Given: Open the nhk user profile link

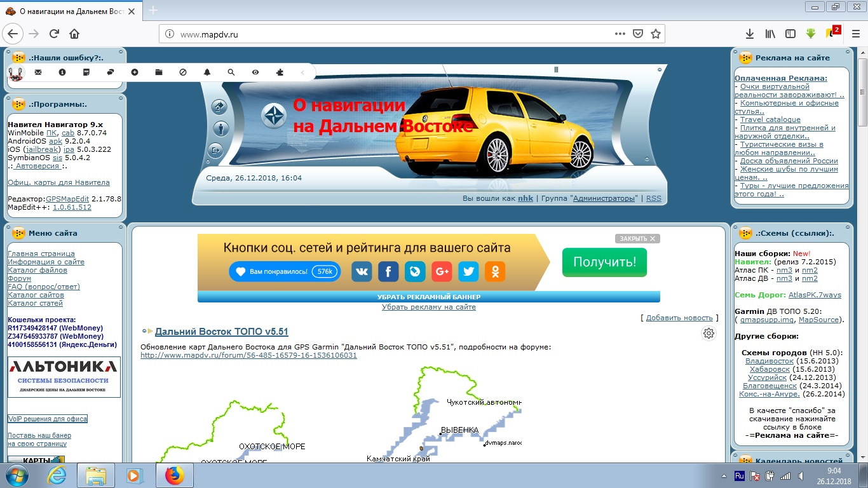Looking at the screenshot, I should 526,198.
